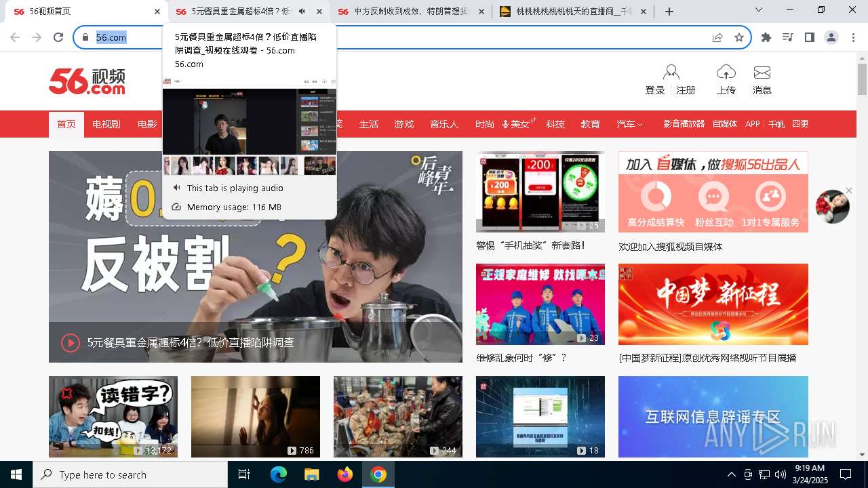
Task: Open the 教育 navigation item
Action: (x=591, y=124)
